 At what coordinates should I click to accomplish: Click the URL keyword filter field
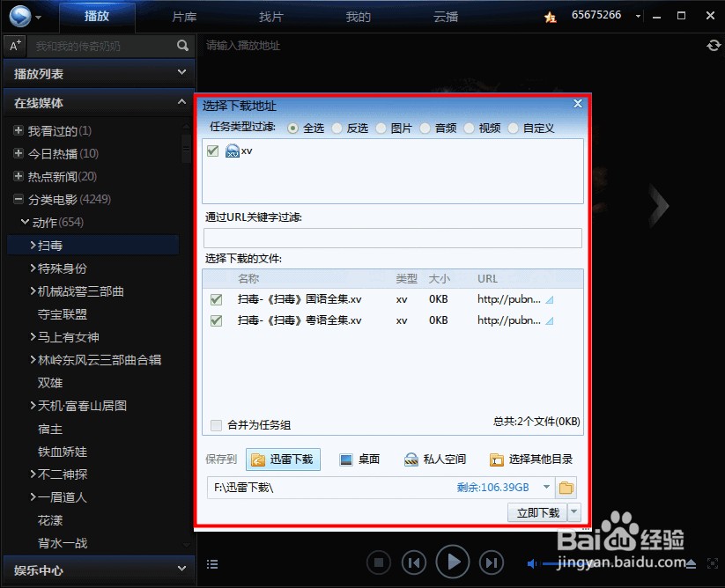(393, 238)
